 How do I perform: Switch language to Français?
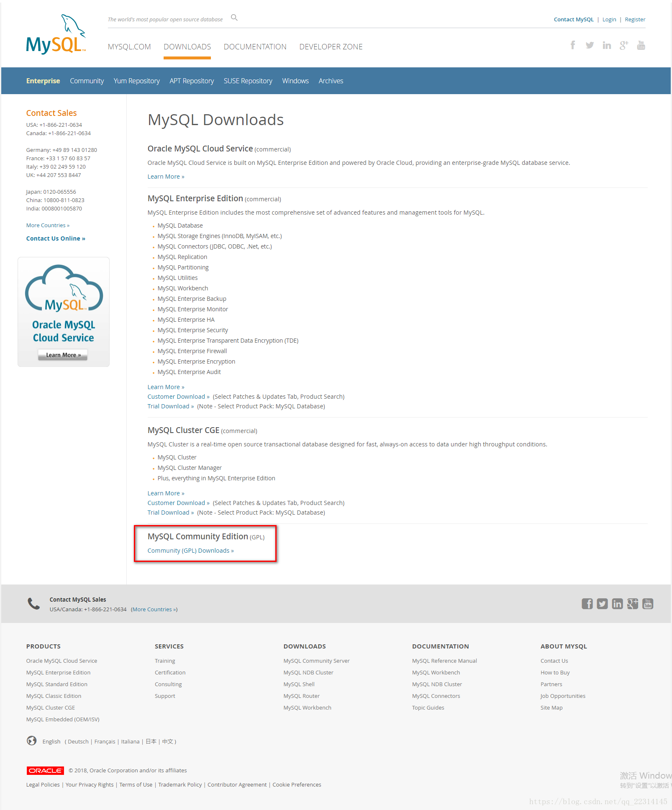pyautogui.click(x=105, y=742)
